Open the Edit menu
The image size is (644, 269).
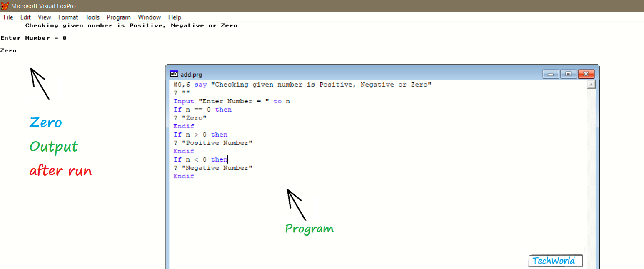(25, 17)
